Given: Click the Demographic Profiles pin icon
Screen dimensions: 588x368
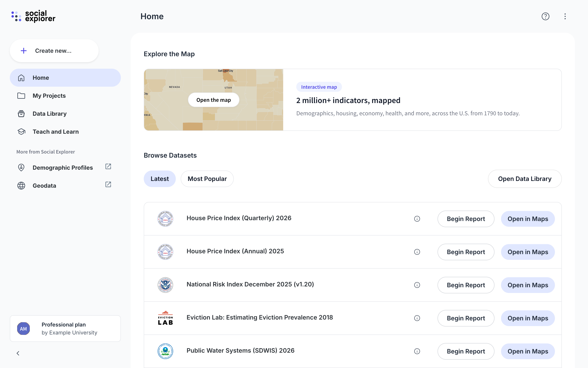Looking at the screenshot, I should click(x=21, y=168).
